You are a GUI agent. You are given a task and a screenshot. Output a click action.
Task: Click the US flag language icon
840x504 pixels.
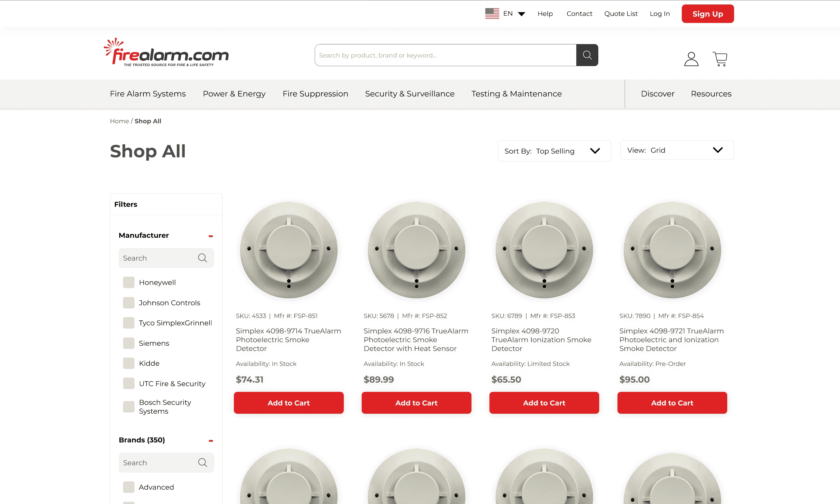coord(492,14)
